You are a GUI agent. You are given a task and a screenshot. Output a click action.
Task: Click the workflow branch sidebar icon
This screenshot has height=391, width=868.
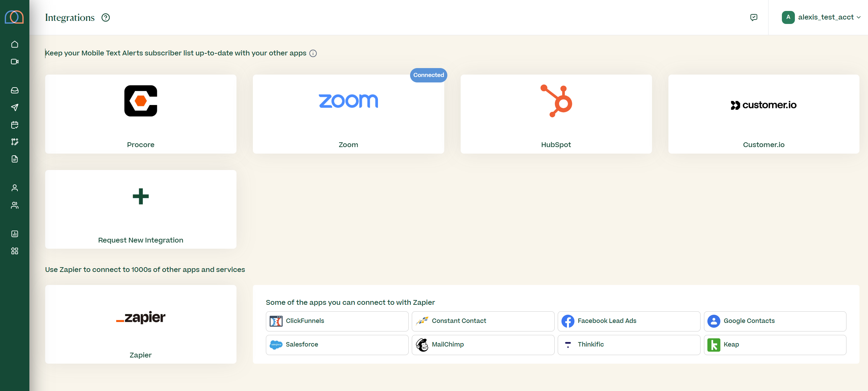[x=15, y=142]
